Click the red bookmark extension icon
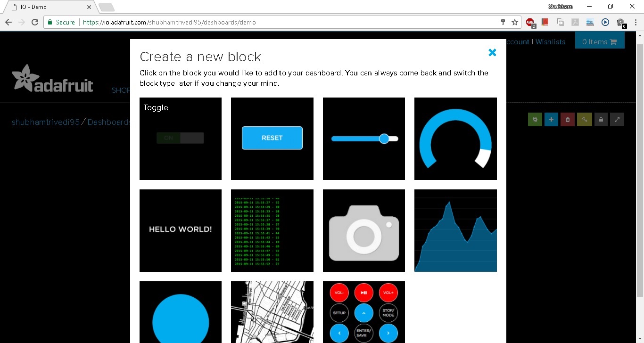Image resolution: width=644 pixels, height=343 pixels. pyautogui.click(x=545, y=22)
